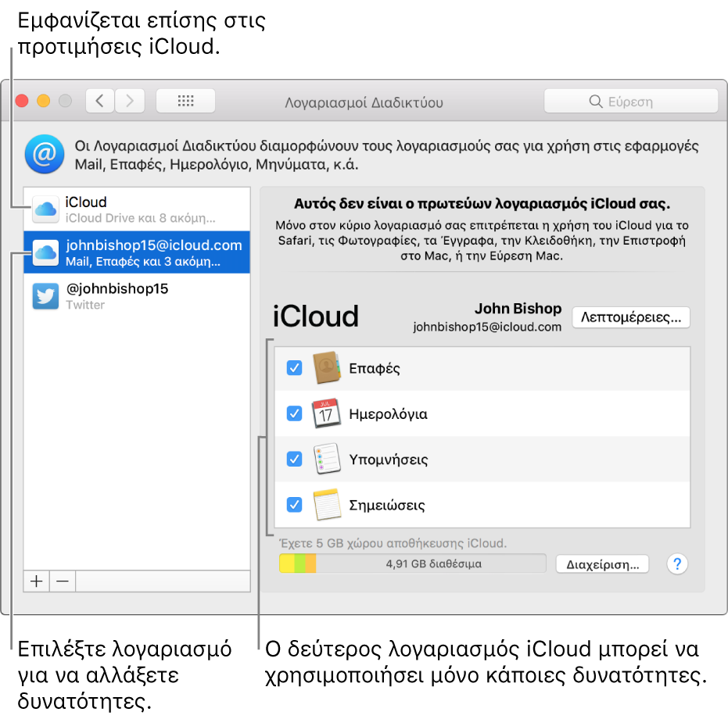Screen dimensions: 728x719
Task: Select the iCloud Drive account row
Action: 137,209
